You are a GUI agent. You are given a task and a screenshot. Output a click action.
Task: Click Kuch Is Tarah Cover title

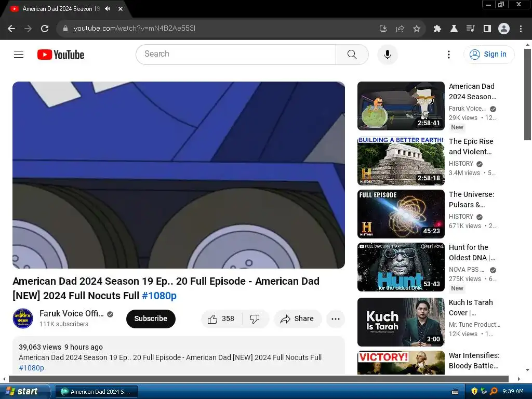point(471,308)
